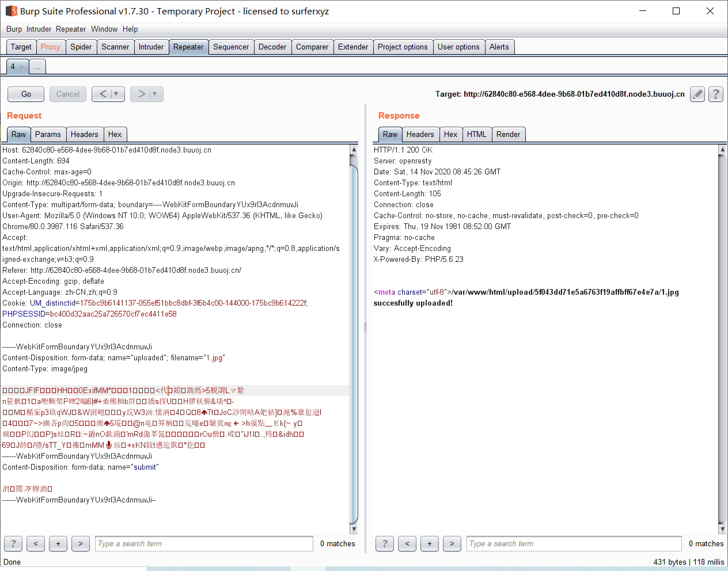This screenshot has height=571, width=728.
Task: Switch to the Scanner tab
Action: pyautogui.click(x=115, y=47)
